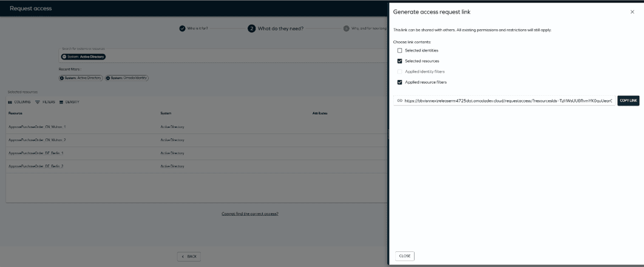Viewport: 644px width, 267px height.
Task: Add recent filter System: Active Directory
Action: pos(81,78)
